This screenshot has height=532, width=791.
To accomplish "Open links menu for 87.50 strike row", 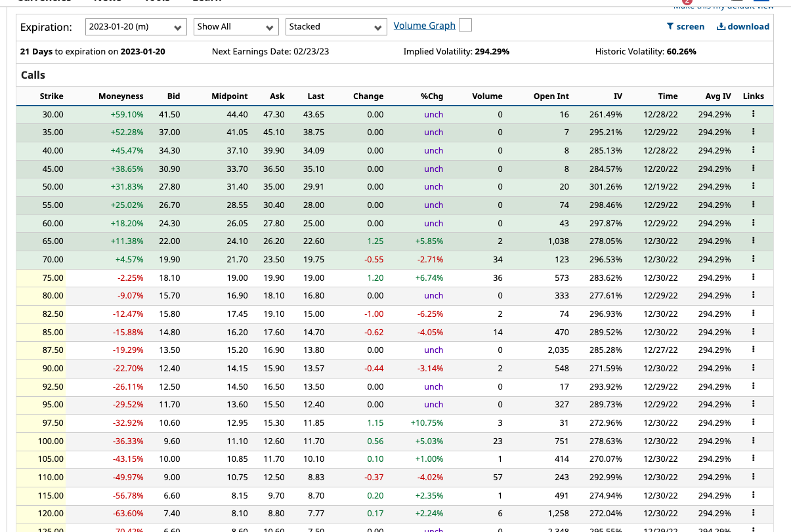I will (x=753, y=350).
